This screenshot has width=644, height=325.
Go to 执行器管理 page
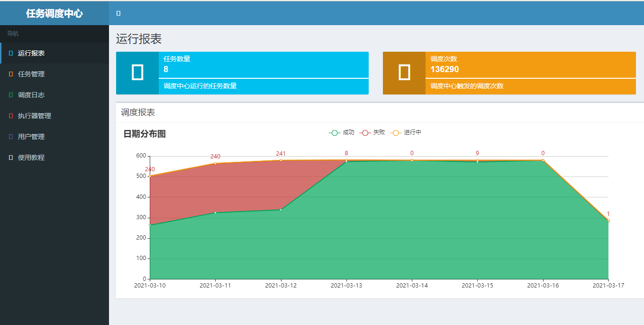click(x=35, y=116)
